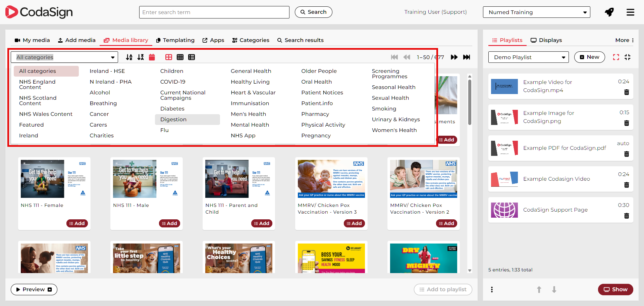Image resolution: width=644 pixels, height=306 pixels.
Task: Create a new playlist with New button
Action: [589, 57]
